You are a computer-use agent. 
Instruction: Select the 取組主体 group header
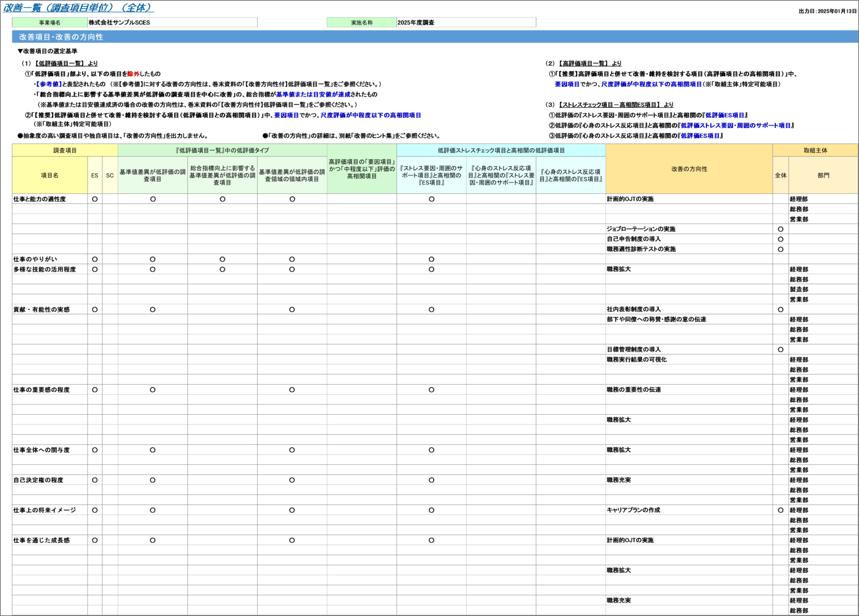(815, 150)
